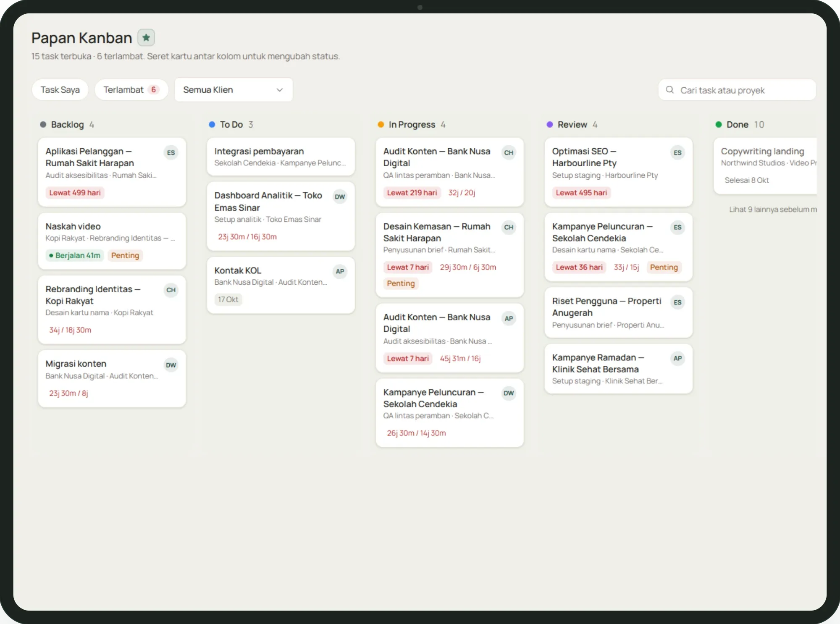Click the 45j 31m / 16j time estimate
This screenshot has height=624, width=840.
[460, 359]
